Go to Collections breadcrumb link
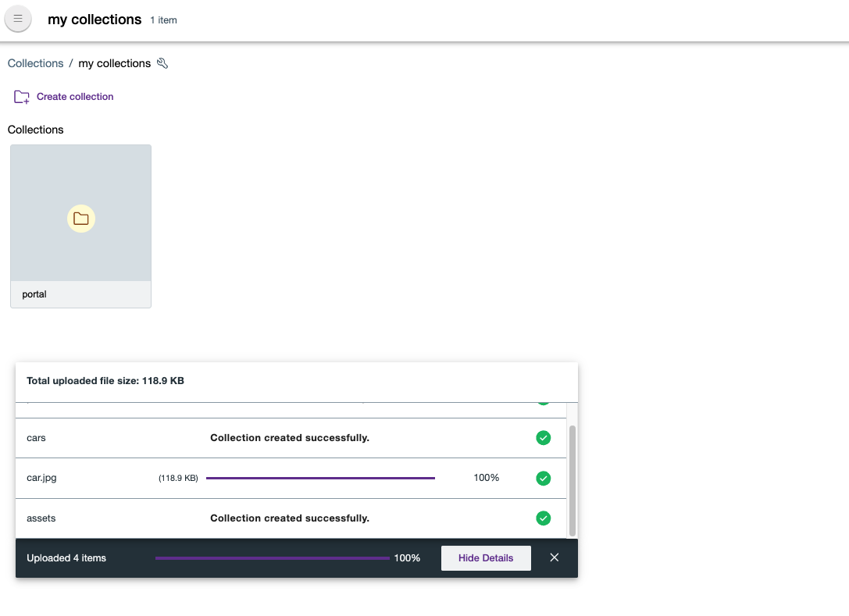Image resolution: width=849 pixels, height=616 pixels. 35,63
